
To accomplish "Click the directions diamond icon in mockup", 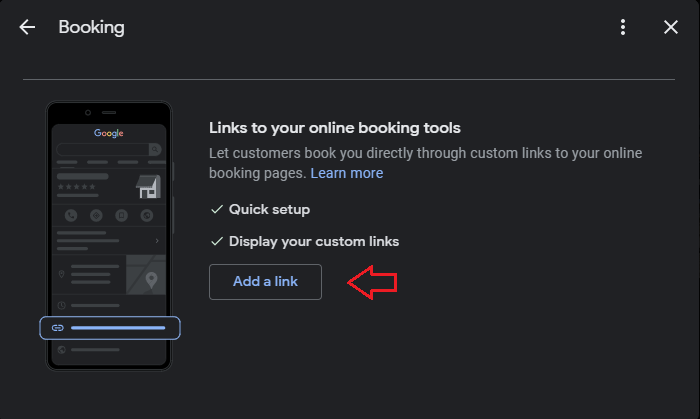I will pyautogui.click(x=96, y=216).
